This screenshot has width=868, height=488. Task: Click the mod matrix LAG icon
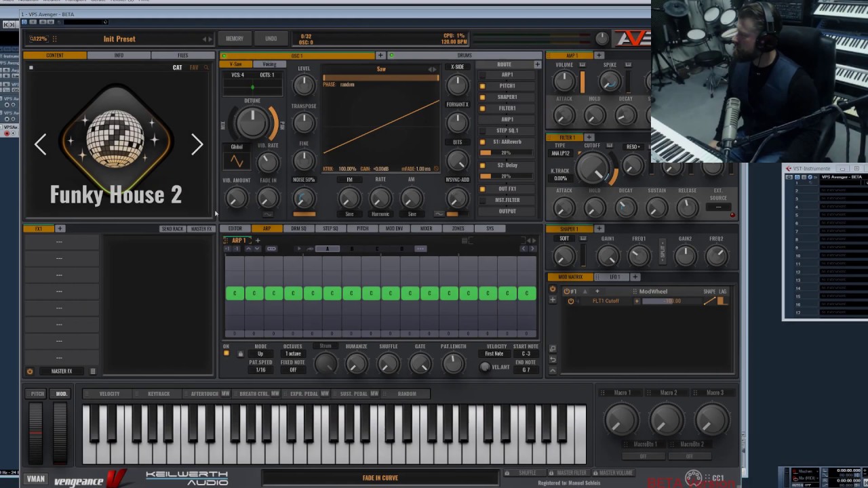click(722, 301)
